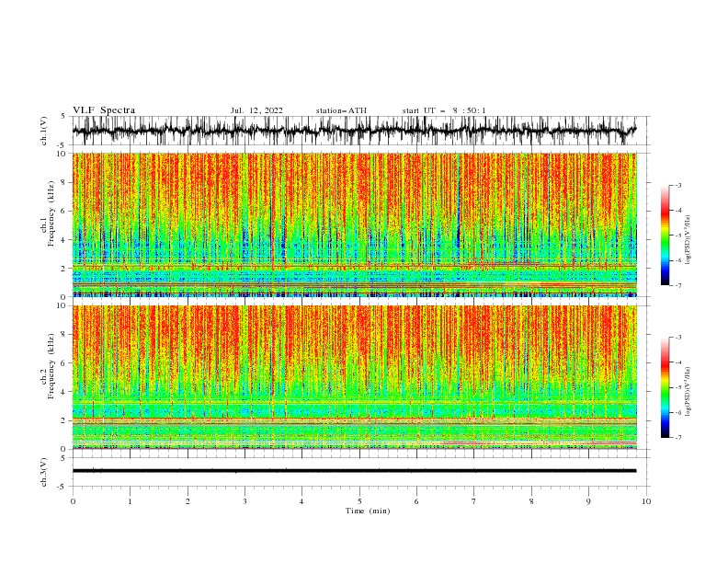Click the '-5' label on ch.2 color bar
Image resolution: width=728 pixels, height=563 pixels.
point(677,387)
